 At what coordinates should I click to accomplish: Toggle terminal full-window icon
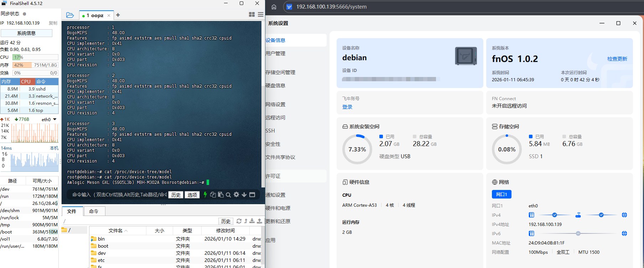(x=252, y=195)
